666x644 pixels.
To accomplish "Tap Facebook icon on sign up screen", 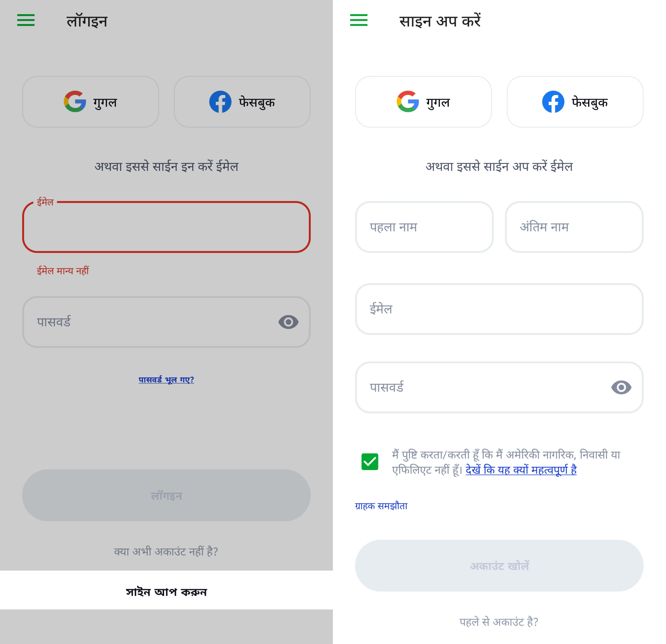I will click(553, 102).
